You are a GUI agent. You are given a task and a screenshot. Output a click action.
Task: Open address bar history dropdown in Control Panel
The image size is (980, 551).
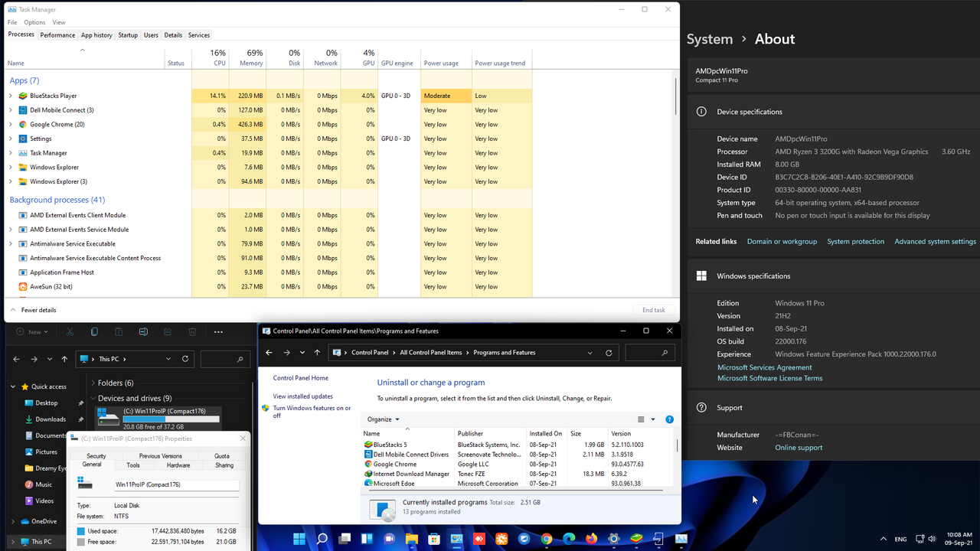590,353
